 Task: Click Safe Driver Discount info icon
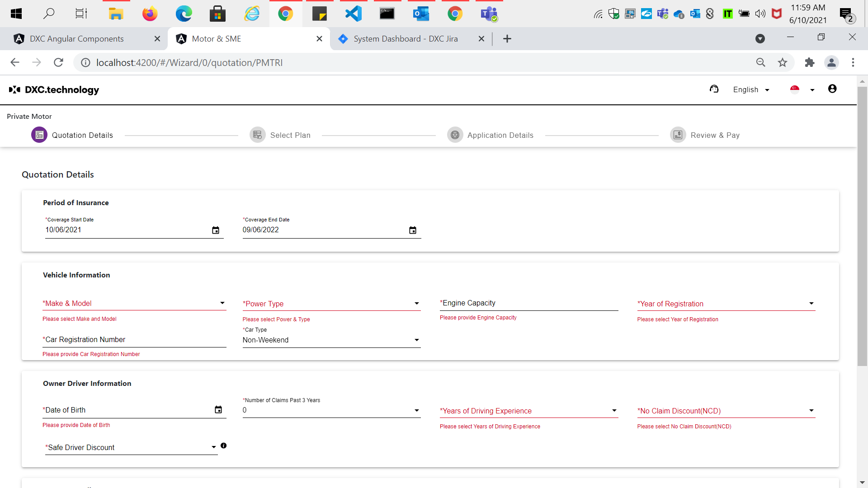223,446
